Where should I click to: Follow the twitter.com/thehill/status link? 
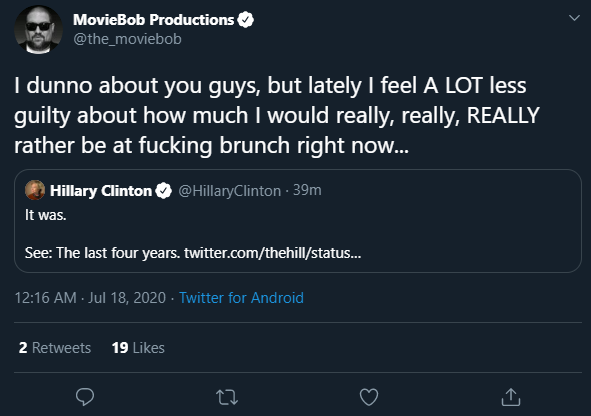point(273,253)
